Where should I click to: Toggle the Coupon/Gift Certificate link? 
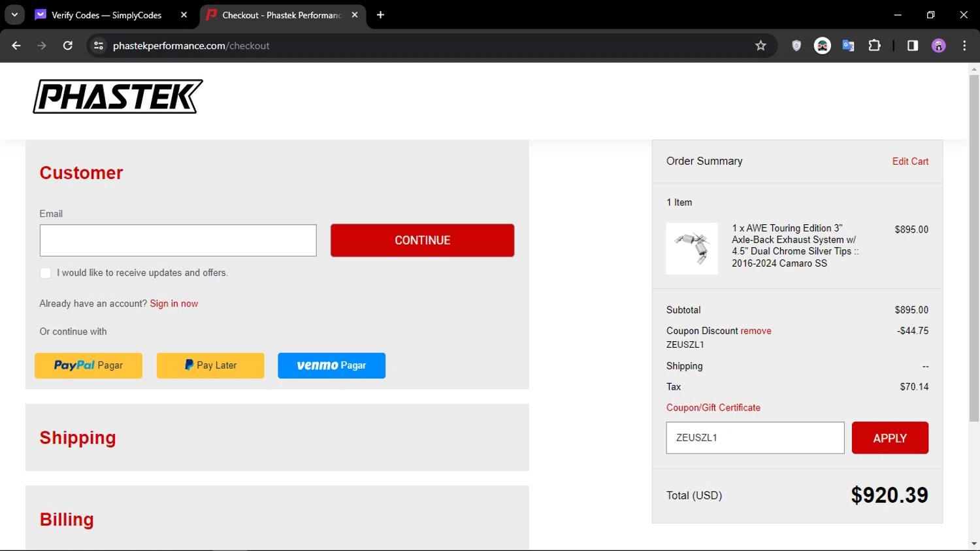tap(713, 407)
